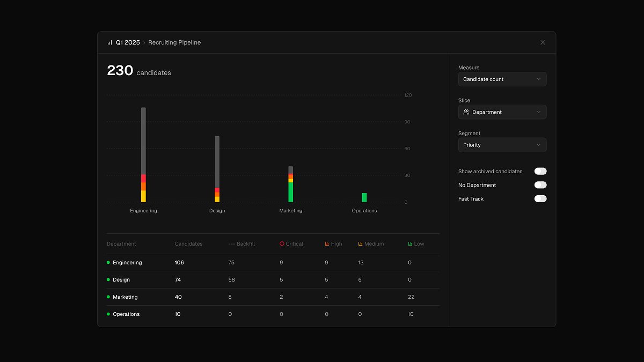Click Marketing Low value 22
The height and width of the screenshot is (362, 644).
(x=411, y=297)
